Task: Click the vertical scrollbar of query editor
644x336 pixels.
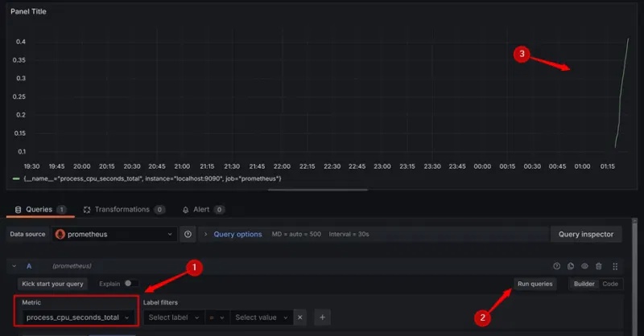Action: [x=634, y=277]
